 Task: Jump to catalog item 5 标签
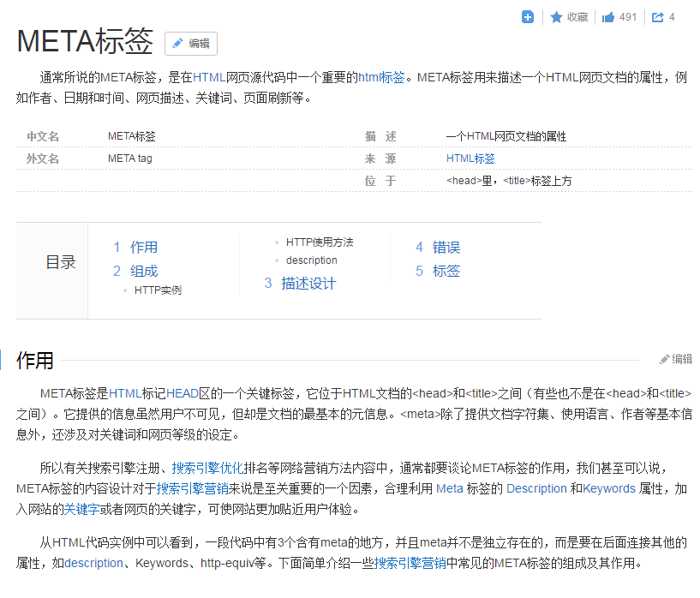pyautogui.click(x=438, y=271)
